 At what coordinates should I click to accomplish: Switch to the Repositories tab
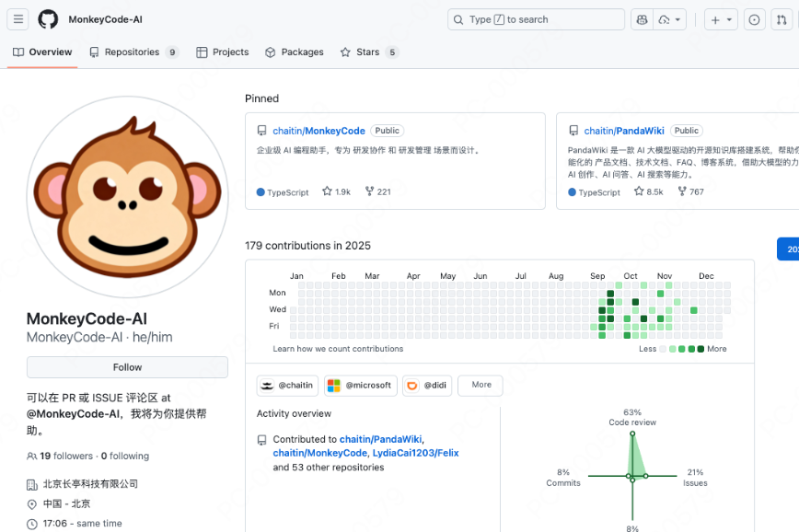[x=134, y=52]
